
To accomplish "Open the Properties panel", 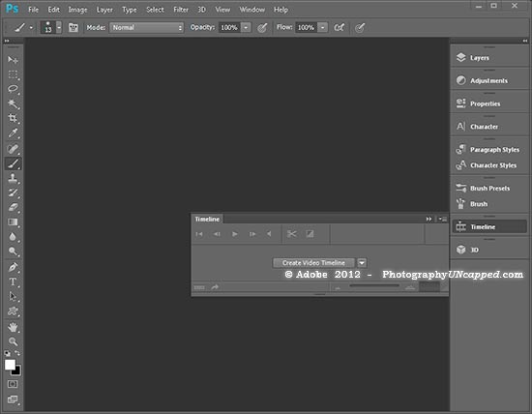I will click(x=489, y=103).
